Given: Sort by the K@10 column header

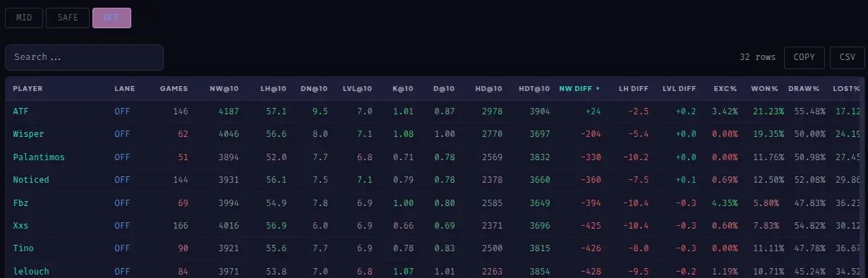Looking at the screenshot, I should [403, 89].
